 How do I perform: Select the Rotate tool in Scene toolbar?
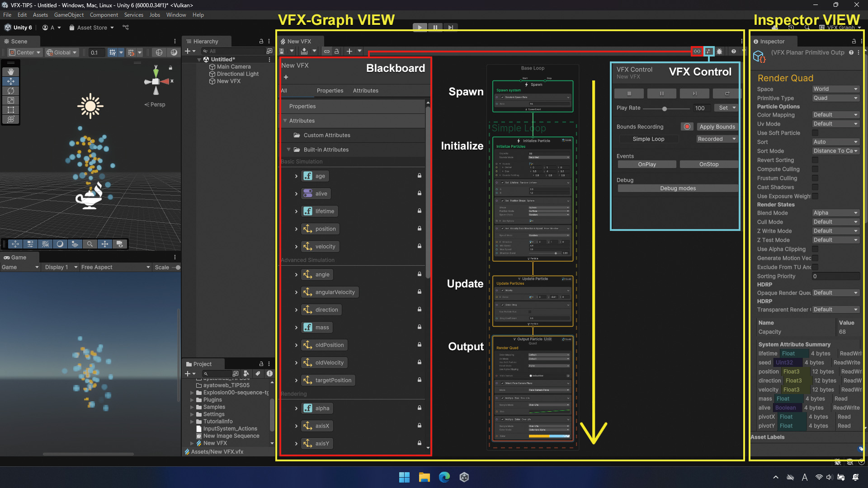click(x=11, y=91)
